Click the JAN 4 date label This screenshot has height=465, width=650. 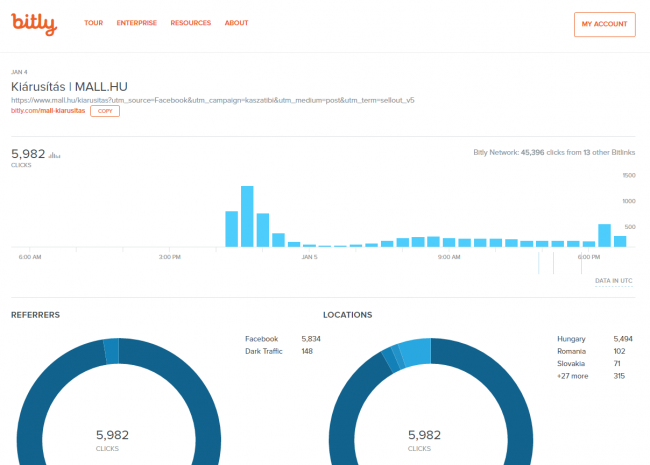tap(19, 72)
